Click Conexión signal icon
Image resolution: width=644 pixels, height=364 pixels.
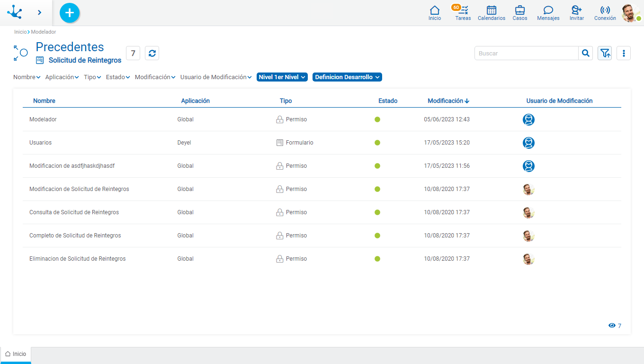coord(605,13)
